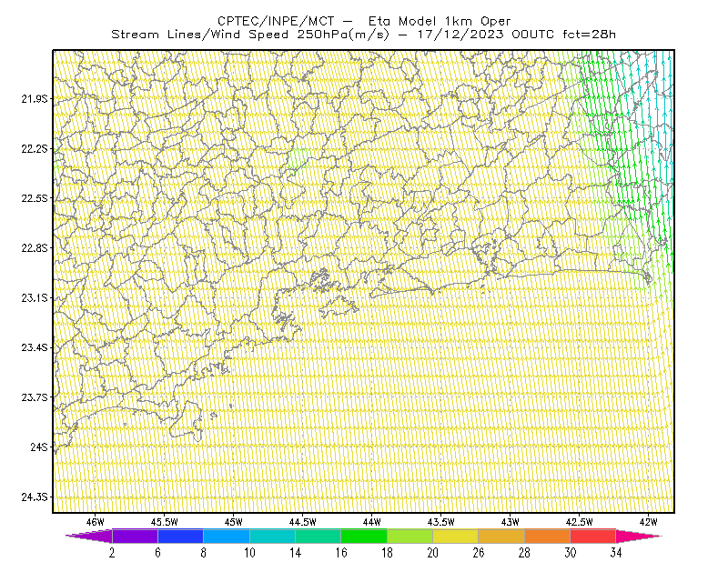Click the magenta left arrow end of colorbar
Image resolution: width=728 pixels, height=562 pixels.
pyautogui.click(x=89, y=536)
